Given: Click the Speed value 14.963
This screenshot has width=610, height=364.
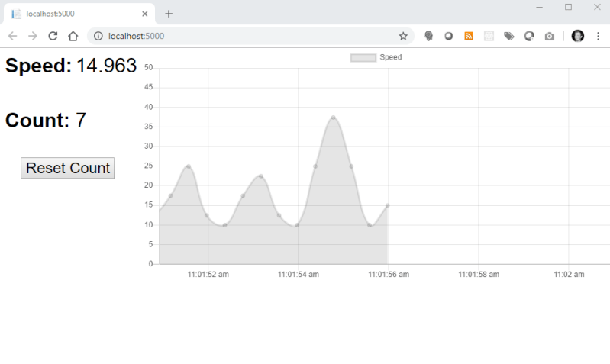Looking at the screenshot, I should pyautogui.click(x=107, y=66).
